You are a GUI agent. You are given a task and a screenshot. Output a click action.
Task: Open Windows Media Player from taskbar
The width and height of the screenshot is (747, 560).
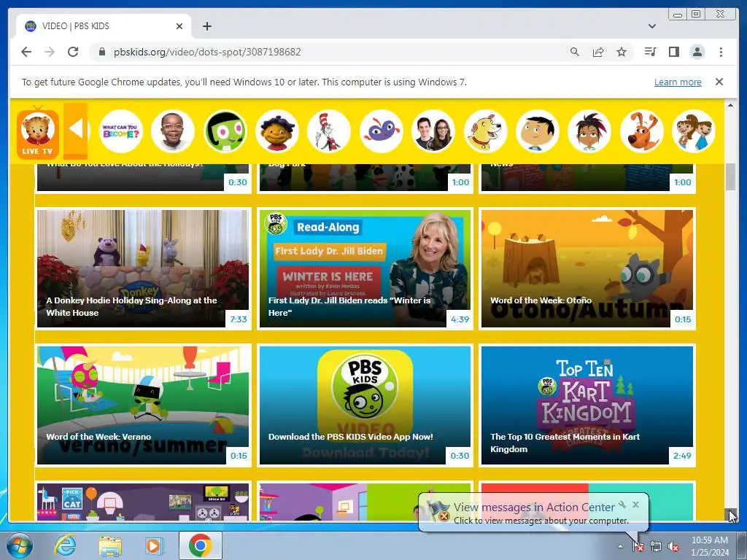[x=154, y=545]
